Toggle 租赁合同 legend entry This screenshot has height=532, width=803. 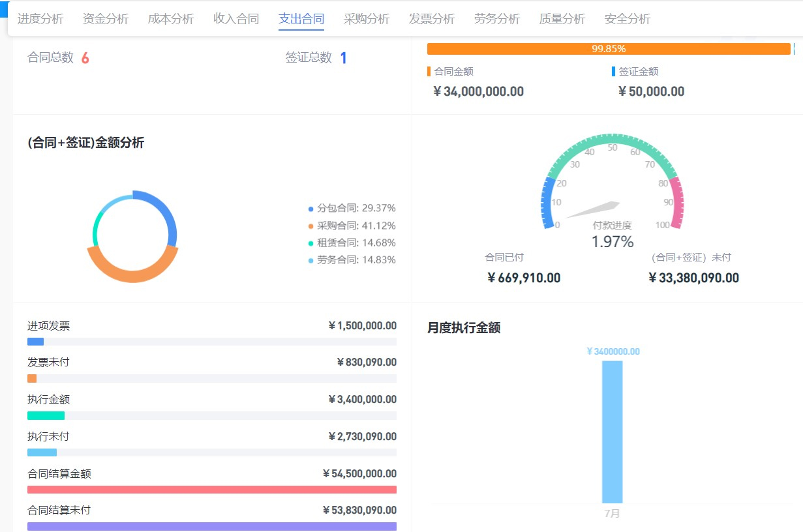[352, 243]
